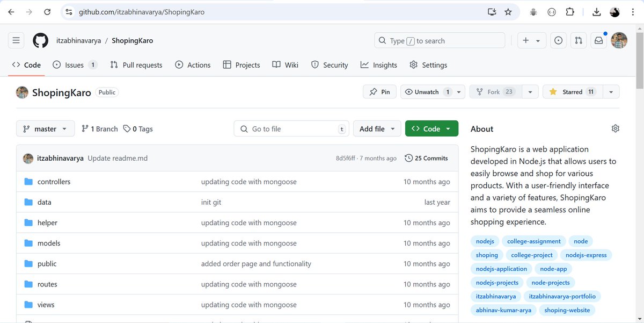This screenshot has width=644, height=323.
Task: Open the master branch selector
Action: tap(45, 128)
